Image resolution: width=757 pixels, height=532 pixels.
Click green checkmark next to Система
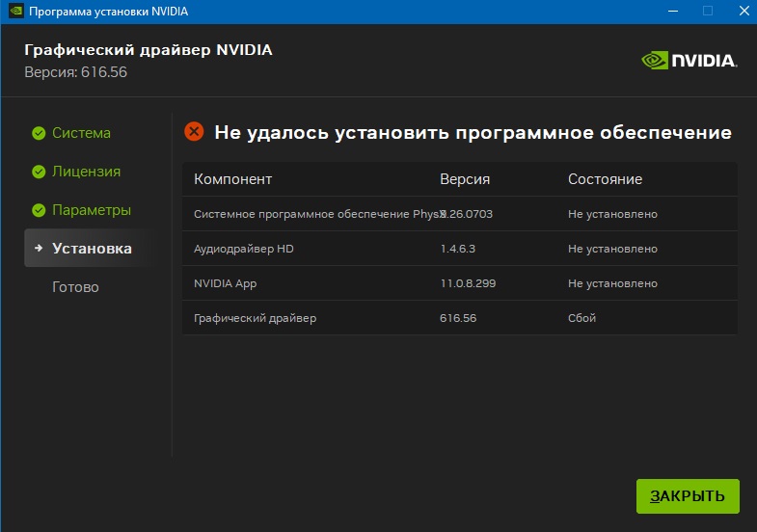pyautogui.click(x=39, y=133)
